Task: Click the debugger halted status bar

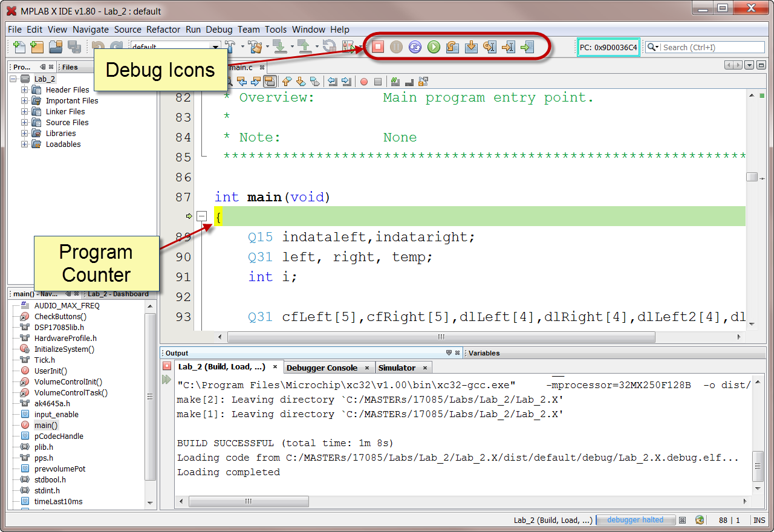Action: coord(635,520)
